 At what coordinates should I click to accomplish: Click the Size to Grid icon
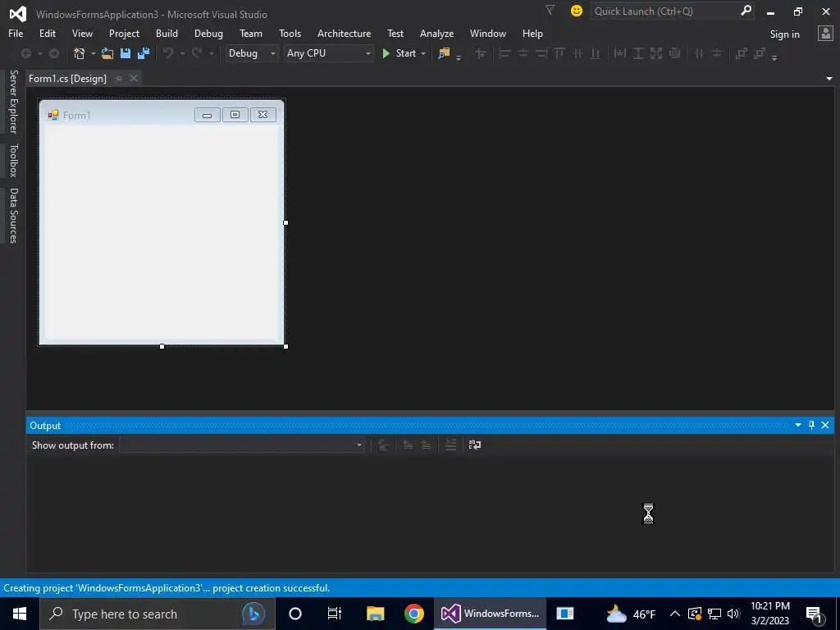click(x=675, y=53)
